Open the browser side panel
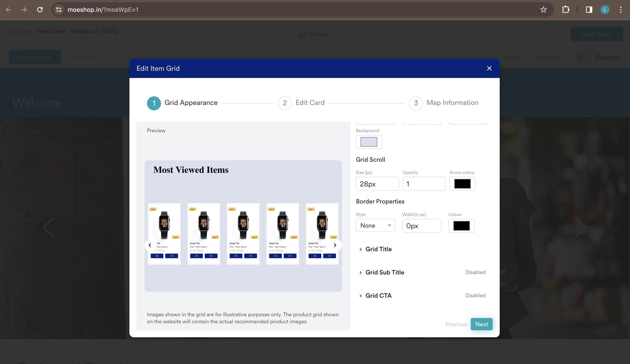This screenshot has height=364, width=630. pos(589,10)
